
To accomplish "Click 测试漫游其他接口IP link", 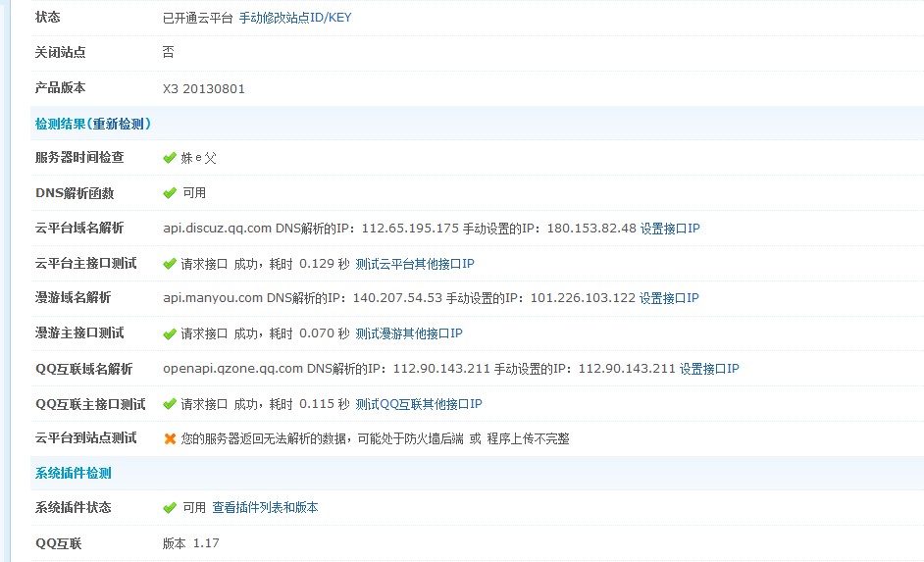I will tap(409, 333).
